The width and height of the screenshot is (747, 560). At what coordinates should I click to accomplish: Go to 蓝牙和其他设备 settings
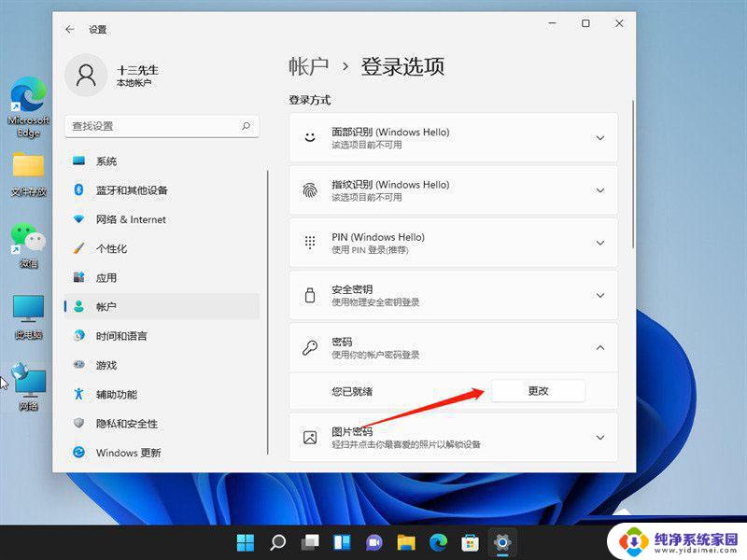coord(162,190)
